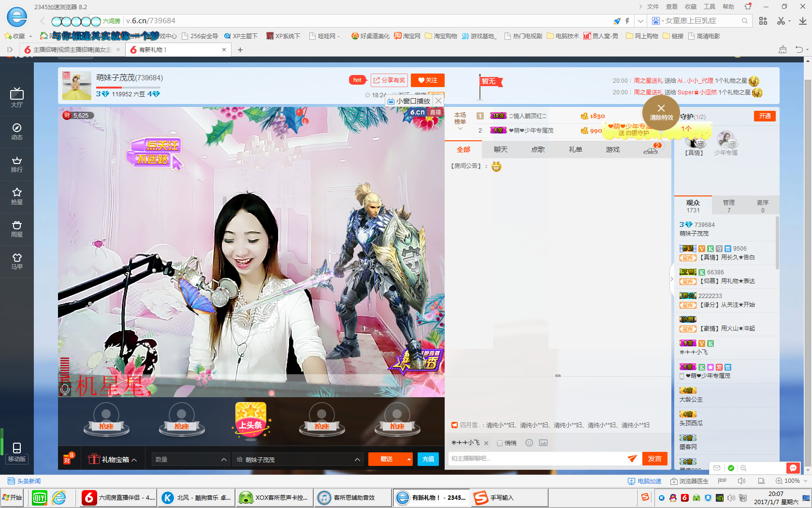This screenshot has width=812, height=508.
Task: Click the 开通 guardian activate button
Action: click(x=765, y=116)
